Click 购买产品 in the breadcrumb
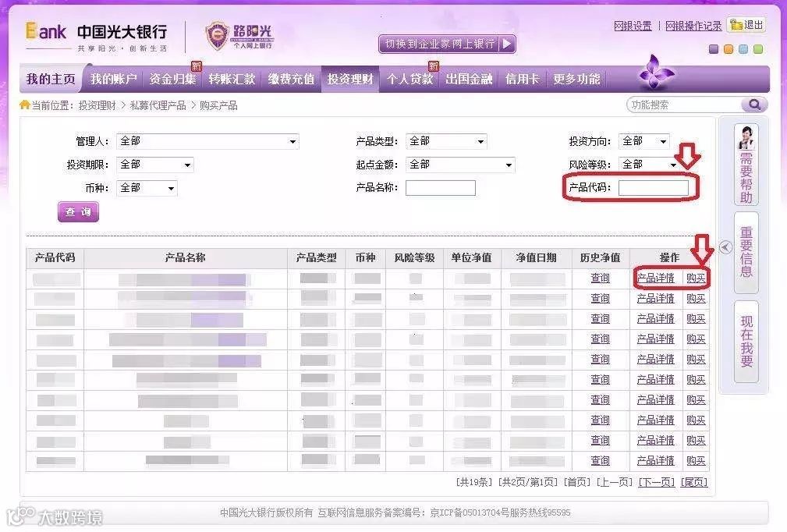This screenshot has height=532, width=787. (x=218, y=105)
